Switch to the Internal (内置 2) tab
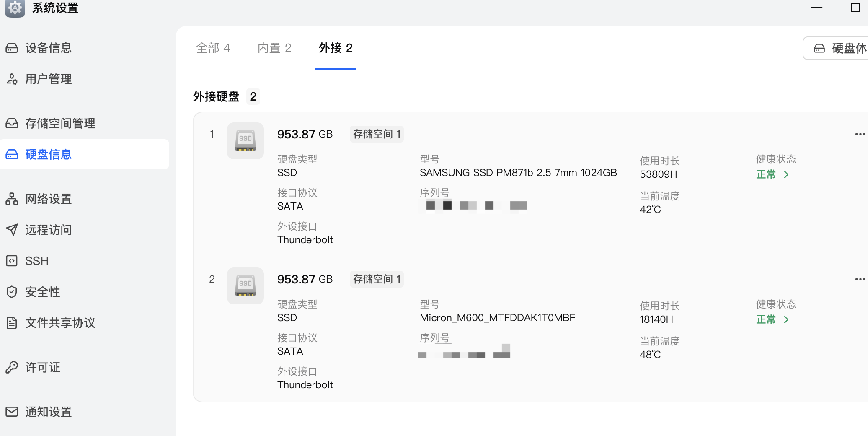The image size is (868, 436). click(x=274, y=48)
